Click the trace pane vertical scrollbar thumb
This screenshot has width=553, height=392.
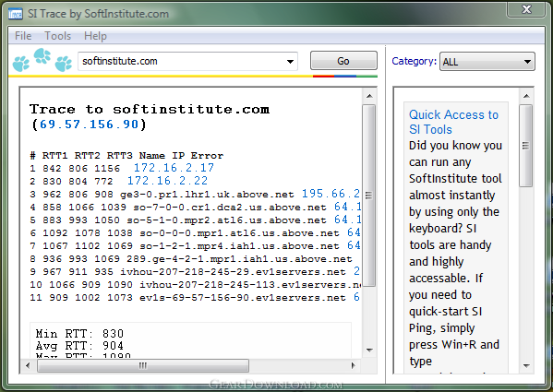[x=369, y=196]
